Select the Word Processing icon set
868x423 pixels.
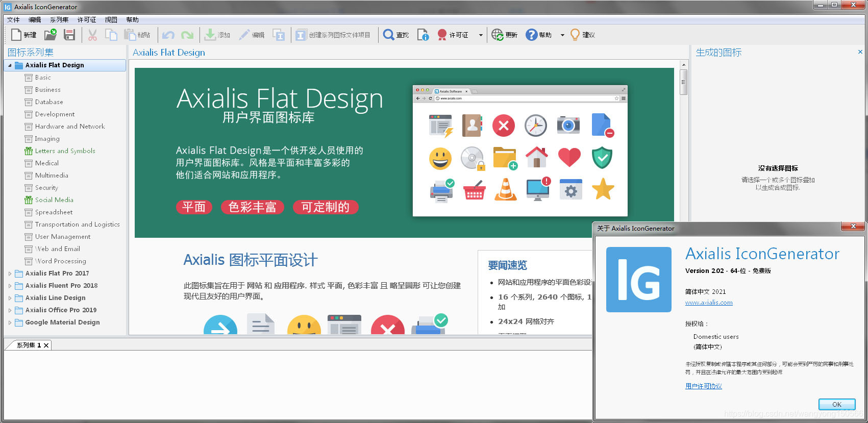pos(60,261)
